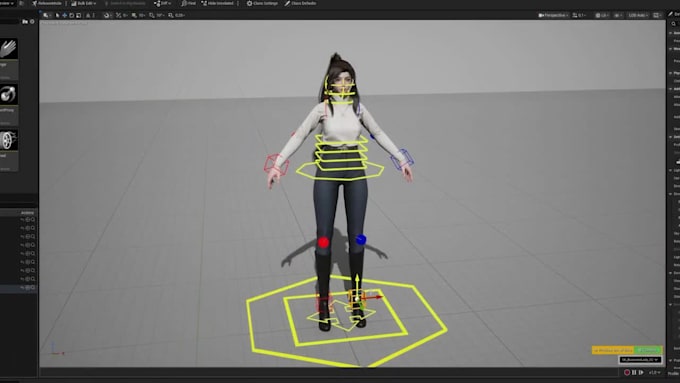This screenshot has height=383, width=680.
Task: Click the step forward button below viewport
Action: [x=641, y=372]
